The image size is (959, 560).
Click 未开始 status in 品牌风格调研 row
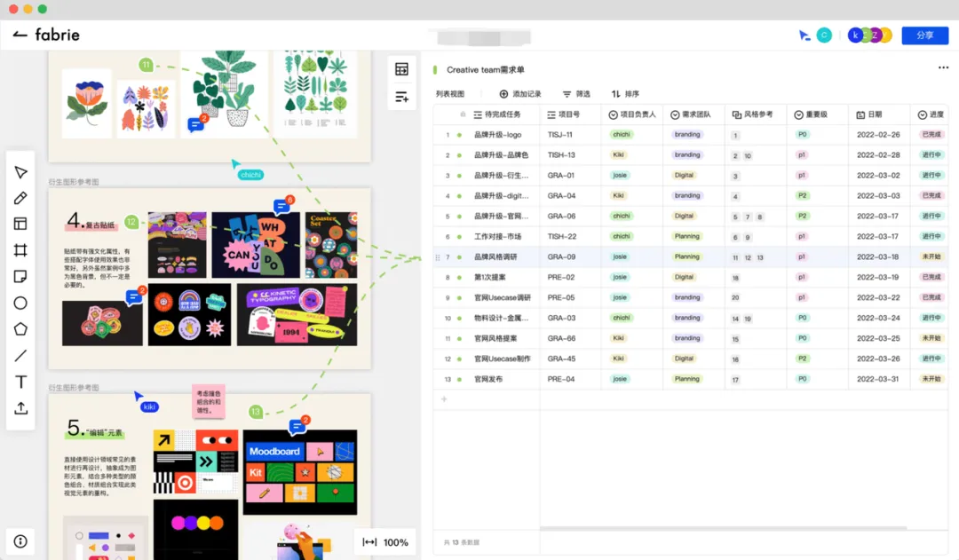click(931, 256)
